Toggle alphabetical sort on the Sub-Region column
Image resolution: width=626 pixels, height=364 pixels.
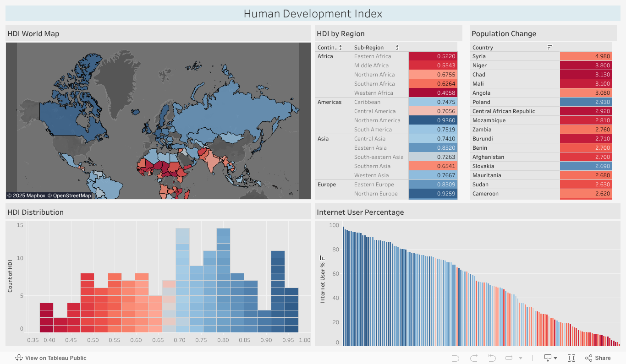coord(398,48)
